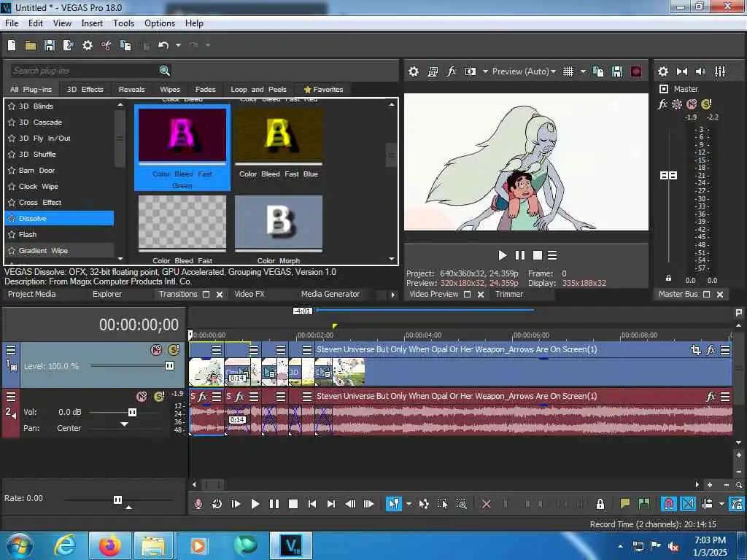Toggle Loop Playback in the transport bar
This screenshot has width=747, height=560.
click(217, 504)
